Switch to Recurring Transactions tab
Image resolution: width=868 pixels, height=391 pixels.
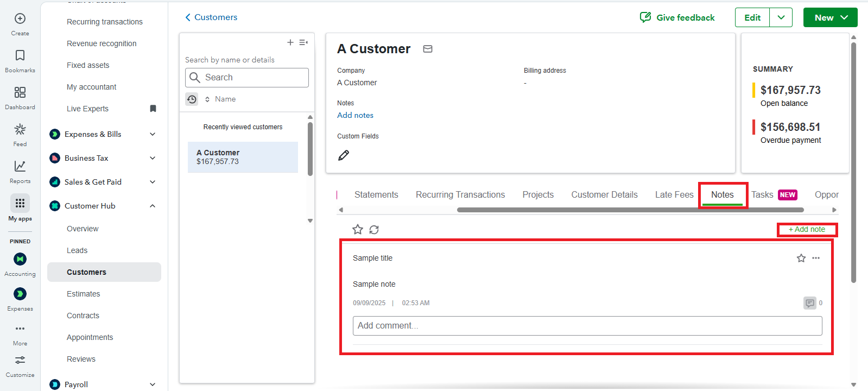[x=460, y=195]
